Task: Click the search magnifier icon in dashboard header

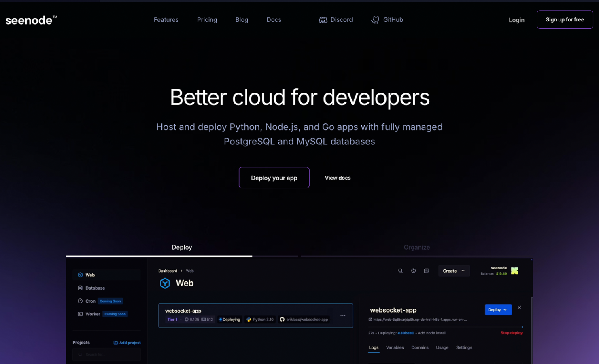Action: coord(400,271)
